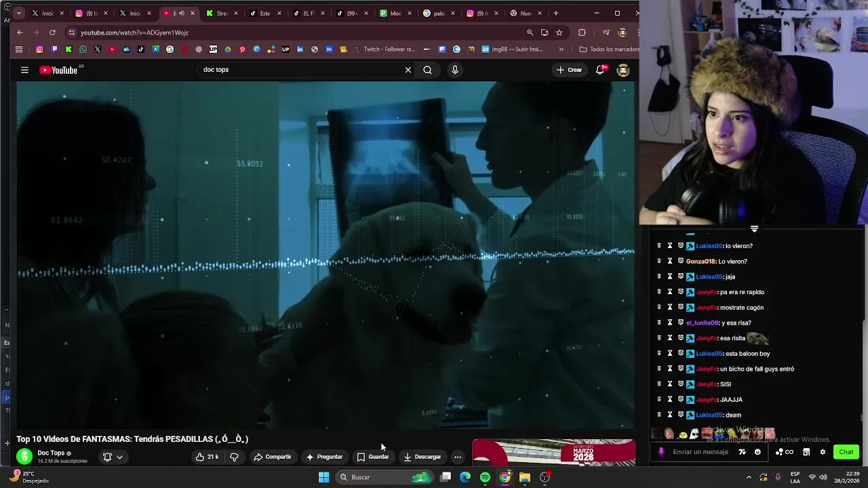This screenshot has height=488, width=868.
Task: Open the WhatsApp bookmark icon
Action: pyautogui.click(x=83, y=49)
